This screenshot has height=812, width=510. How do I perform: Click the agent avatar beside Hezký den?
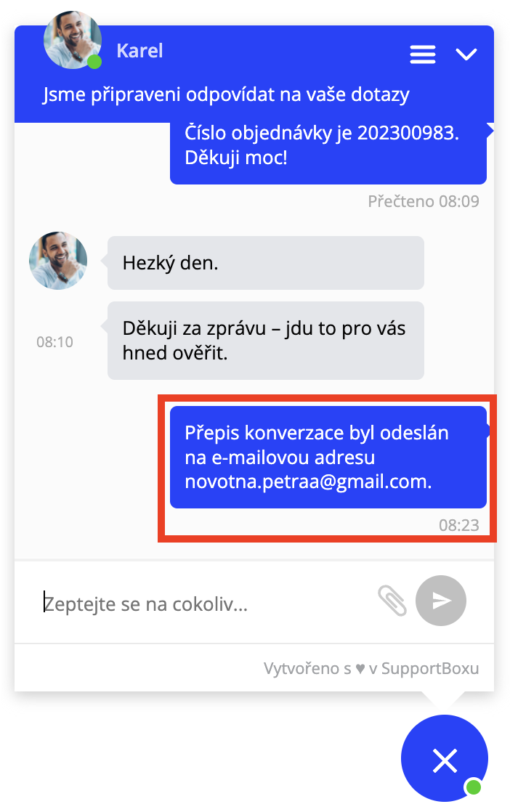pos(58,261)
